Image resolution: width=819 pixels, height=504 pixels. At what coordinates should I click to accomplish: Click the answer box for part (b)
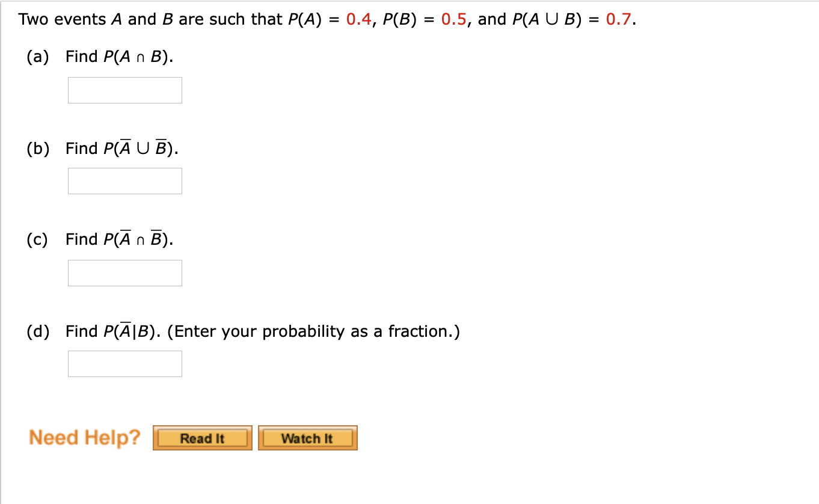124,180
